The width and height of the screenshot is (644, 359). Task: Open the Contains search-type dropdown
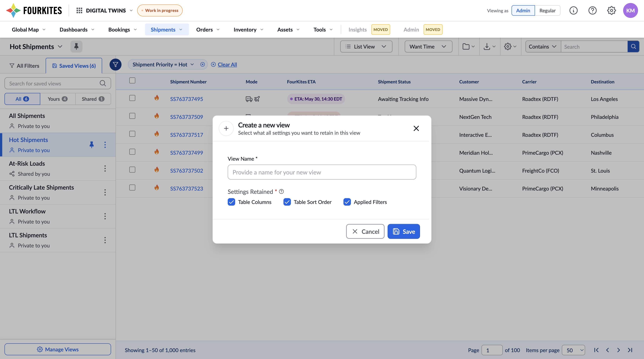pos(543,47)
